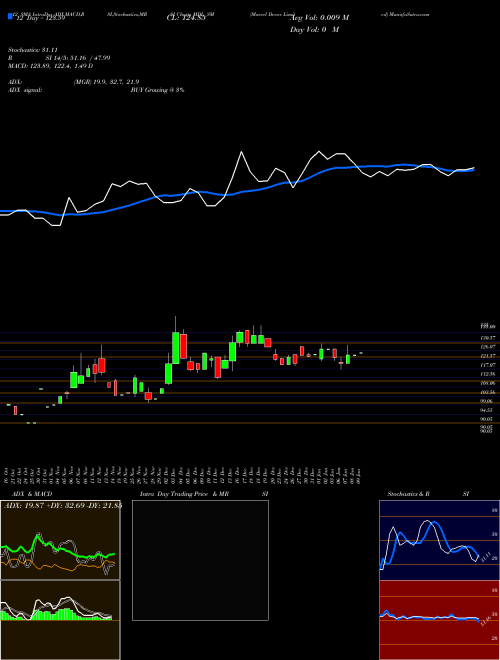
Task: Click the 103.56 price axis label
Action: click(488, 392)
